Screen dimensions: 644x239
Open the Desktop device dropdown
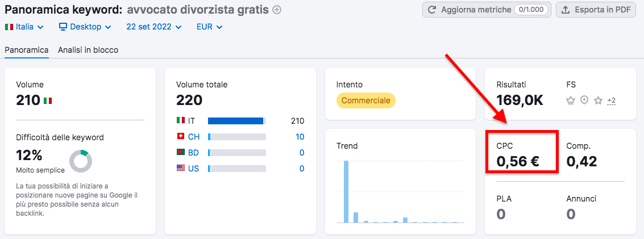click(x=85, y=27)
